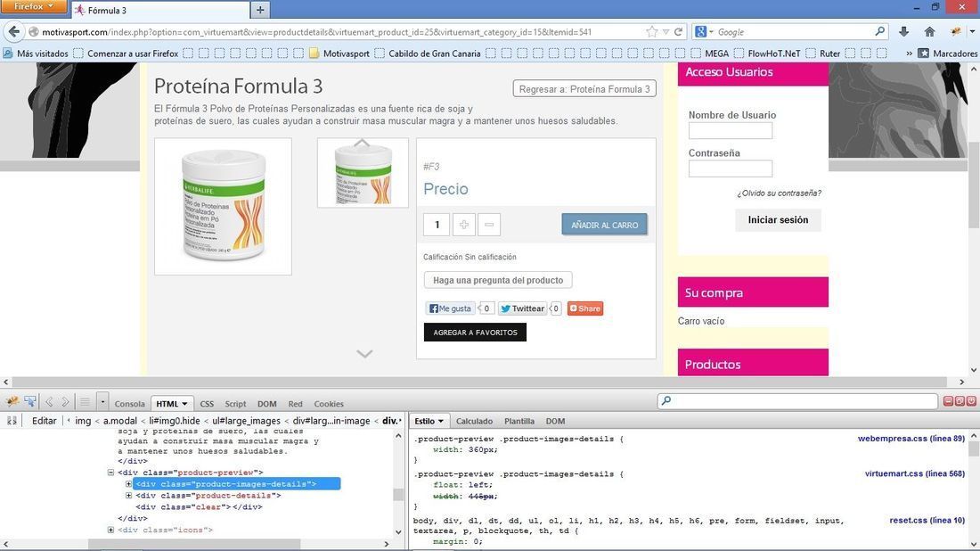
Task: Click the Firebug command line lines icon
Action: point(85,402)
